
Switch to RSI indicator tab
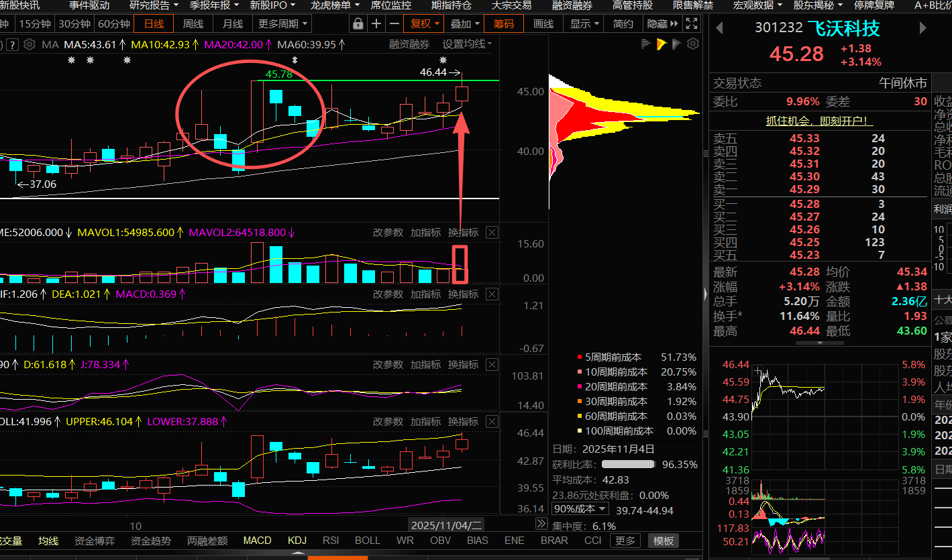coord(331,541)
